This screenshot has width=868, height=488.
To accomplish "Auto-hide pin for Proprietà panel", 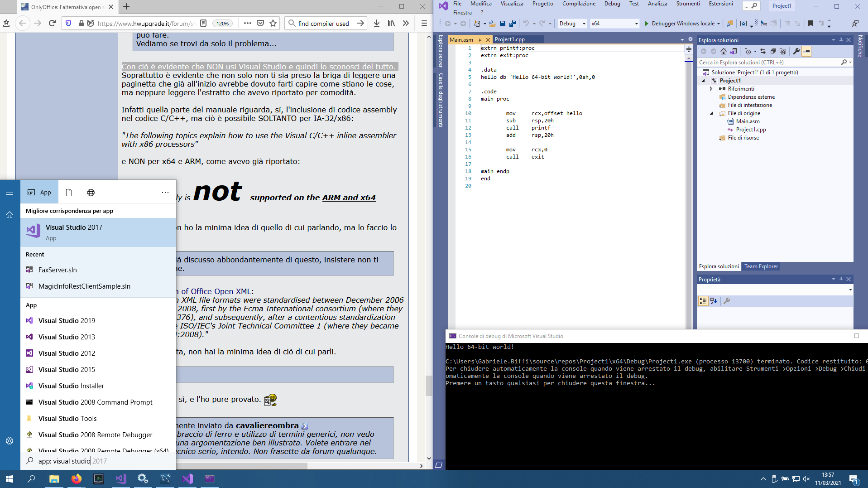I will tap(841, 279).
